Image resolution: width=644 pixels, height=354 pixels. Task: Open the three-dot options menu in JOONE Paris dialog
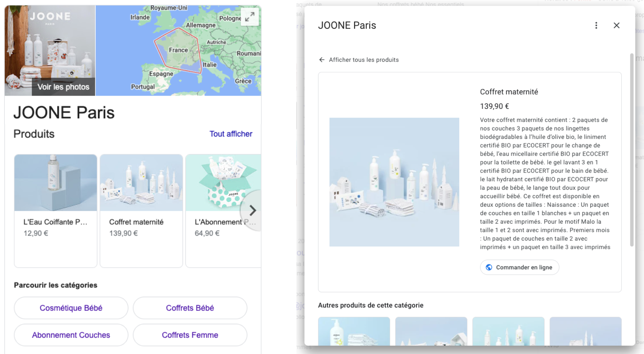tap(596, 25)
